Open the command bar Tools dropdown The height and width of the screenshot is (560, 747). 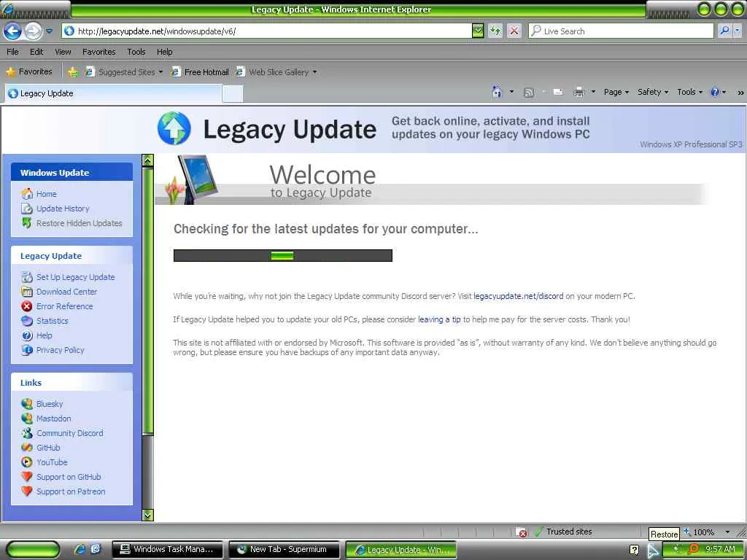(x=689, y=93)
